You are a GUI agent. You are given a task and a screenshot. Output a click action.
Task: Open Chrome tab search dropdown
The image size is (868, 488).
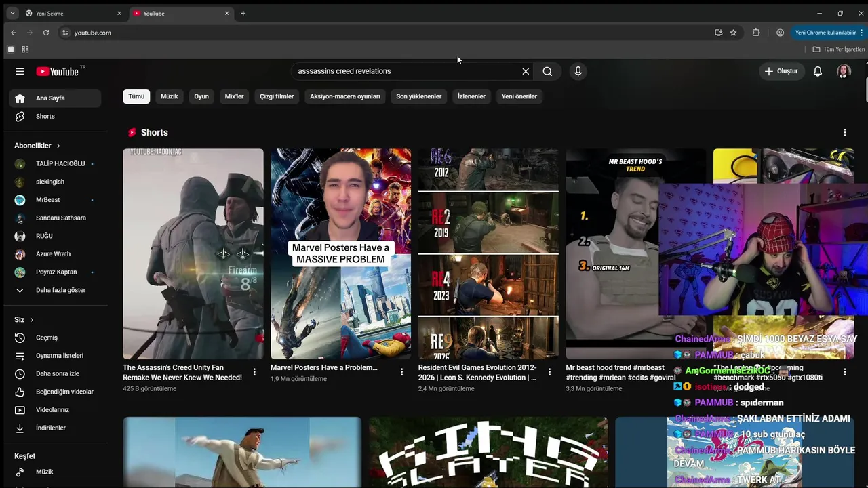tap(12, 14)
